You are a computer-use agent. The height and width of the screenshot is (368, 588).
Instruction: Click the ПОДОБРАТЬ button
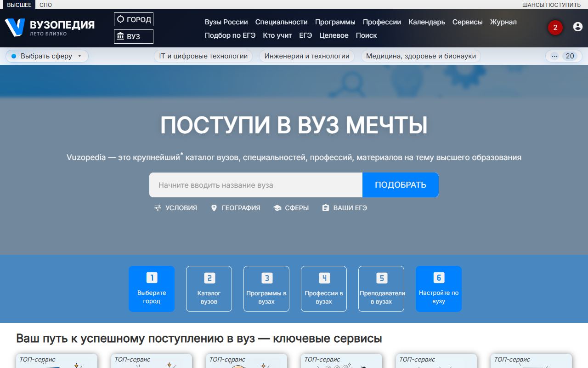[401, 185]
